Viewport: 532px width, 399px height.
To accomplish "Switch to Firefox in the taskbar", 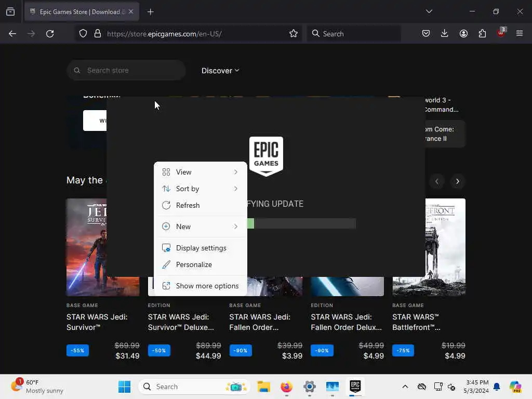I will 286,387.
